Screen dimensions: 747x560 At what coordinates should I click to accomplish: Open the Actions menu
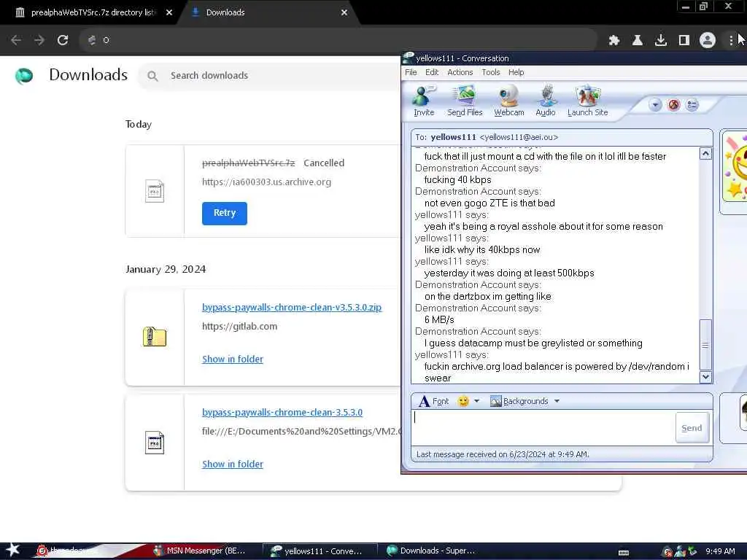click(x=460, y=72)
